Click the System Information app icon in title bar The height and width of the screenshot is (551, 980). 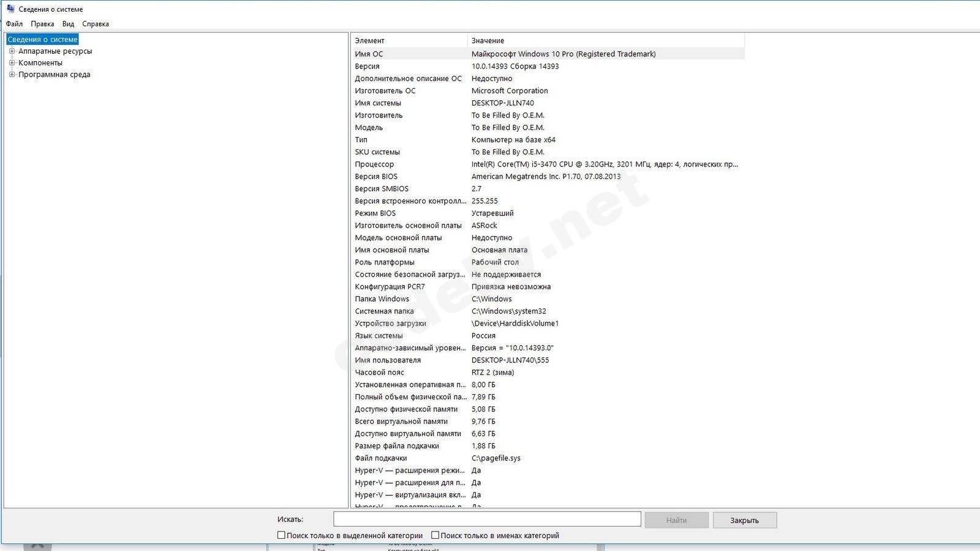pos(10,9)
